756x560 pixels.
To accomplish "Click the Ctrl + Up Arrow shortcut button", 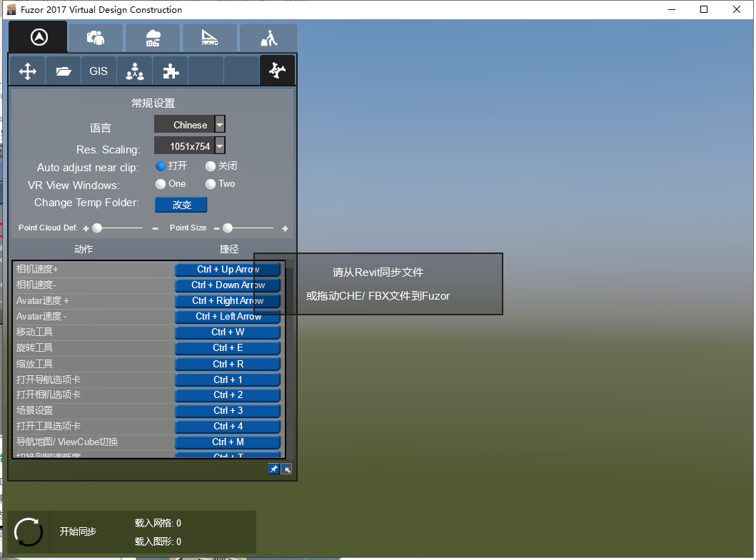I will coord(228,270).
